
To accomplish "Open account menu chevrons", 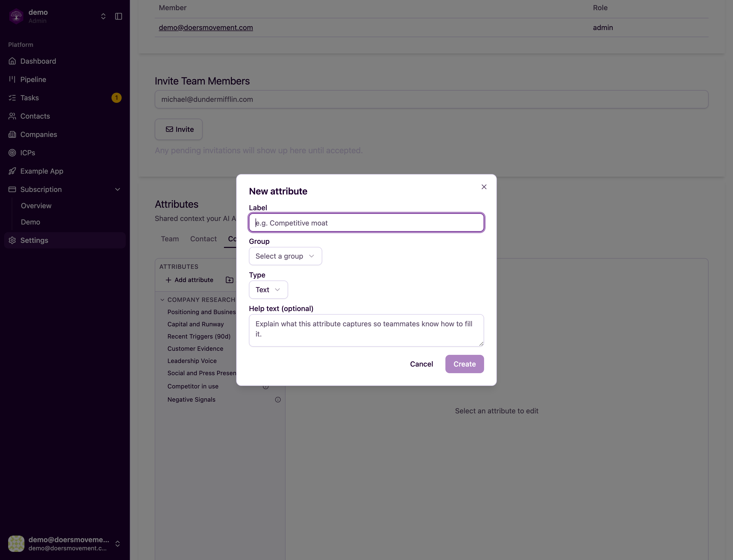I will [118, 544].
